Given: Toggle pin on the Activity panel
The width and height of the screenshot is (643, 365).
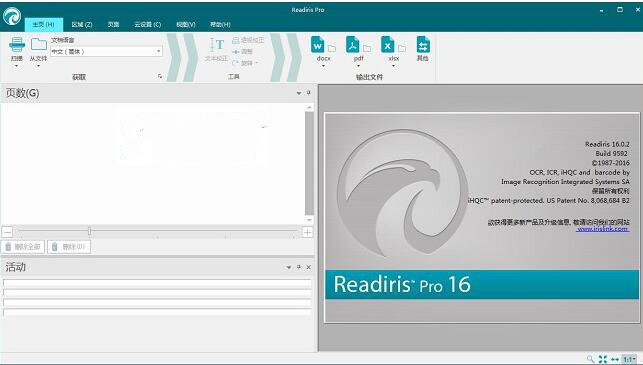Looking at the screenshot, I should point(299,267).
